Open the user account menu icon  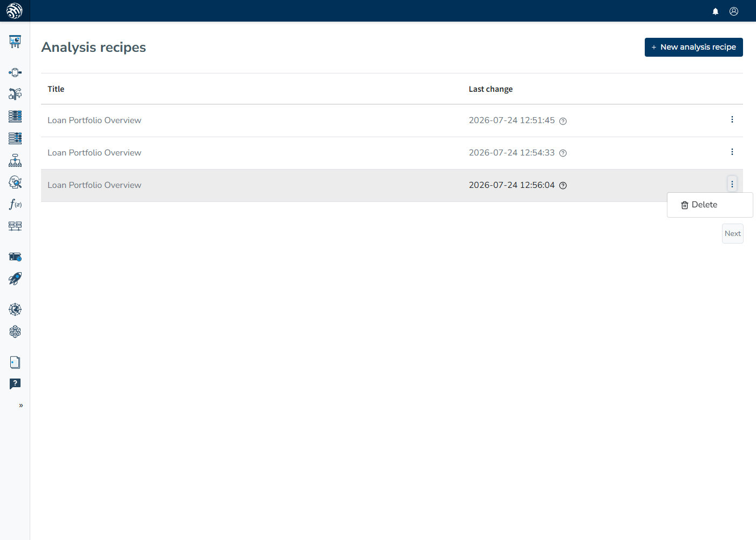pyautogui.click(x=734, y=11)
